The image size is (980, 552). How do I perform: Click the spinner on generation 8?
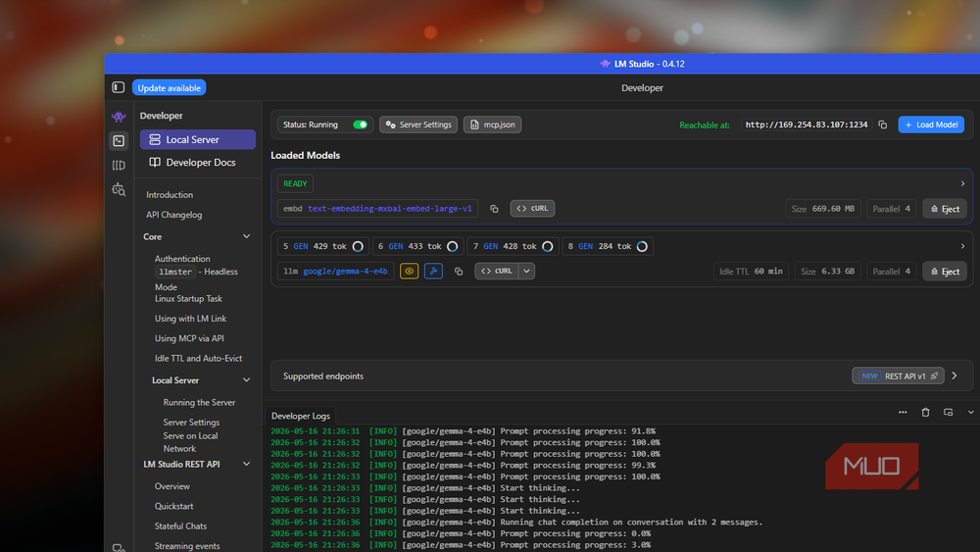[642, 246]
